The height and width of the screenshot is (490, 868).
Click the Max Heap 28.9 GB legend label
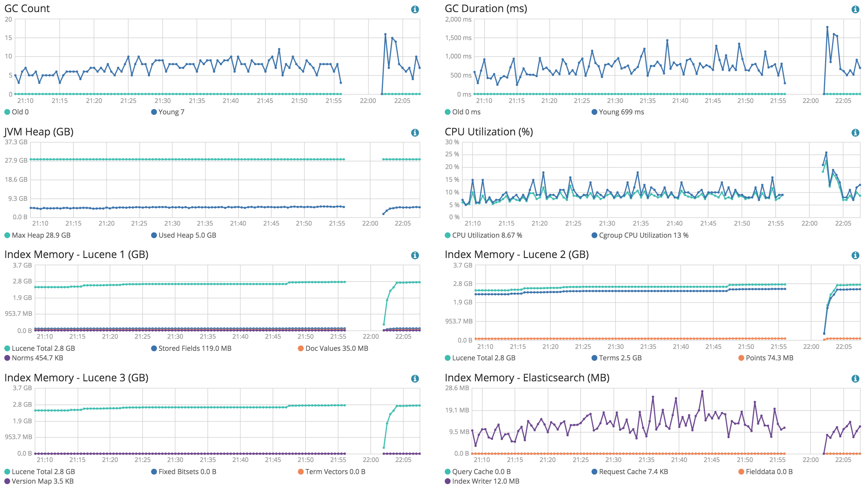[x=41, y=235]
